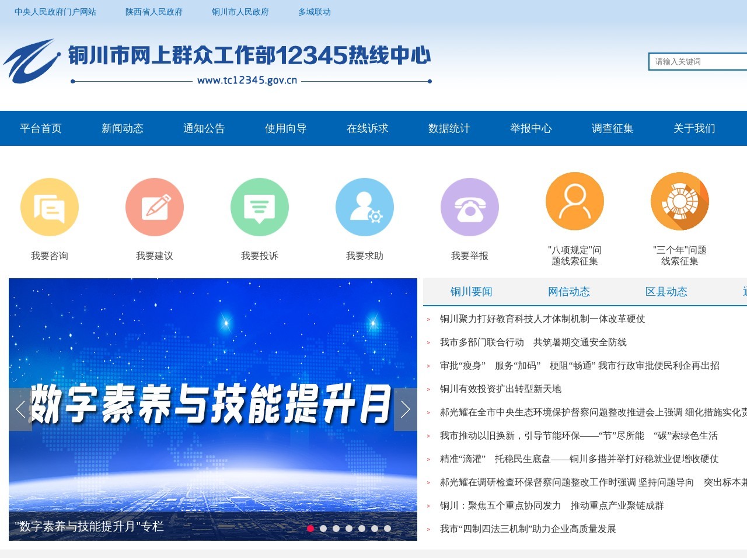Open the 我要建议 suggestion service icon
The width and height of the screenshot is (747, 560).
point(155,206)
